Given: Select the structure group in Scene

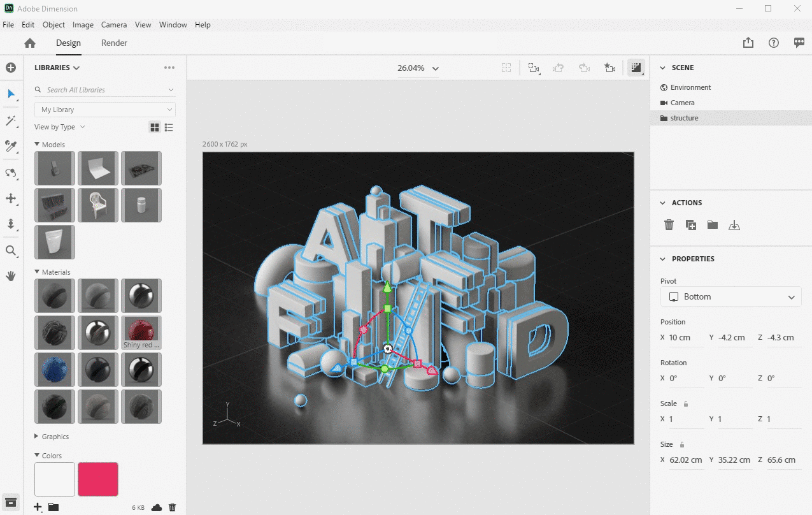Looking at the screenshot, I should [x=731, y=118].
